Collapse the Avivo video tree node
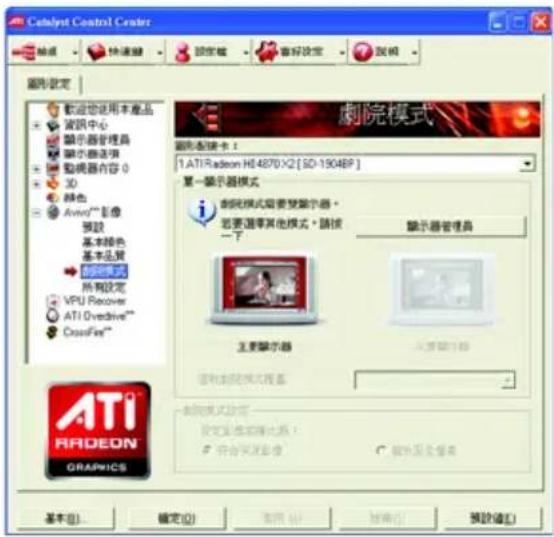This screenshot has height=537, width=554. (x=36, y=213)
